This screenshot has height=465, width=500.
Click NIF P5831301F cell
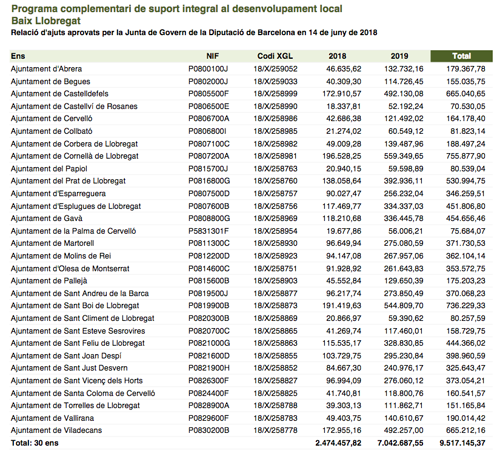208,231
